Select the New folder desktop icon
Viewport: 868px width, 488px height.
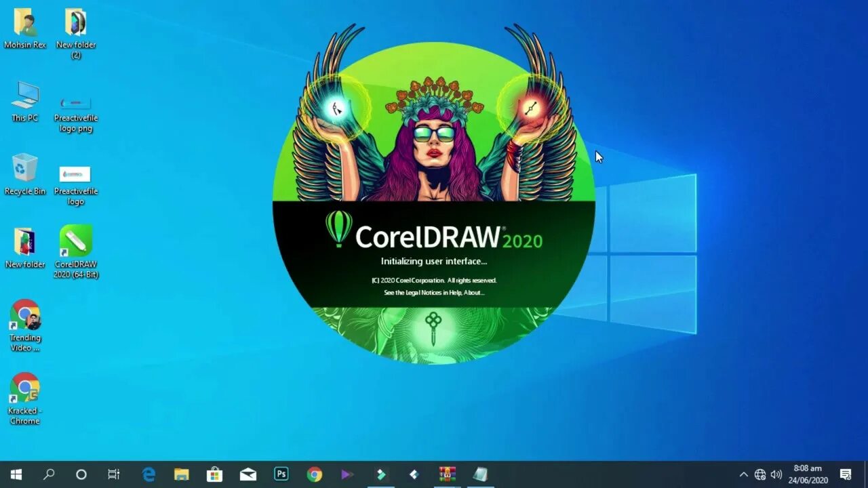25,248
